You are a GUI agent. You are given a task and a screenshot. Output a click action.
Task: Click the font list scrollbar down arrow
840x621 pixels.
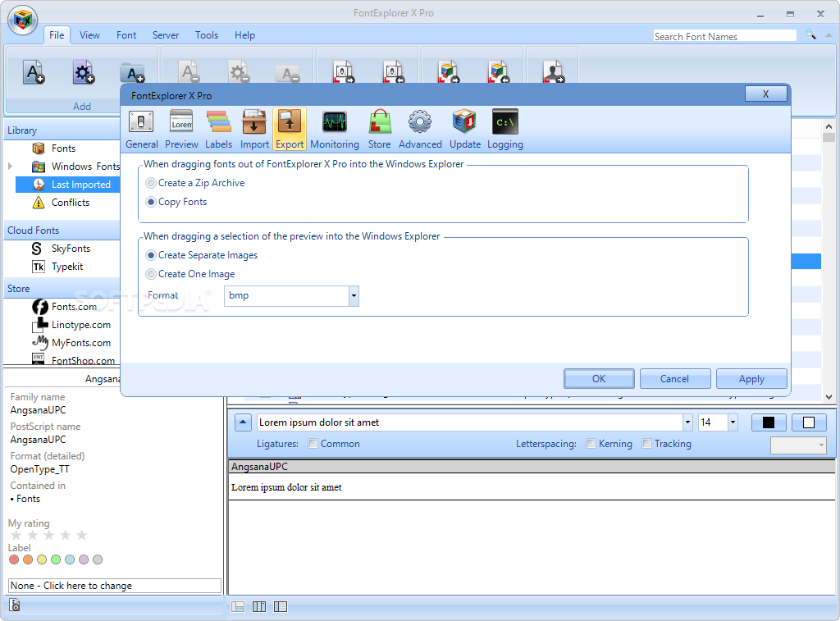[x=829, y=397]
